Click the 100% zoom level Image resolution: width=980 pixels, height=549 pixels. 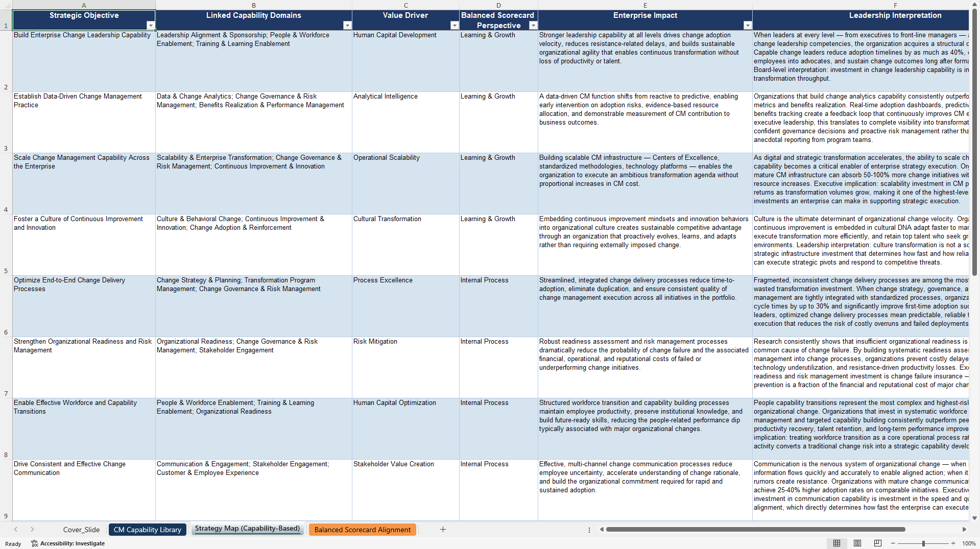pyautogui.click(x=969, y=543)
